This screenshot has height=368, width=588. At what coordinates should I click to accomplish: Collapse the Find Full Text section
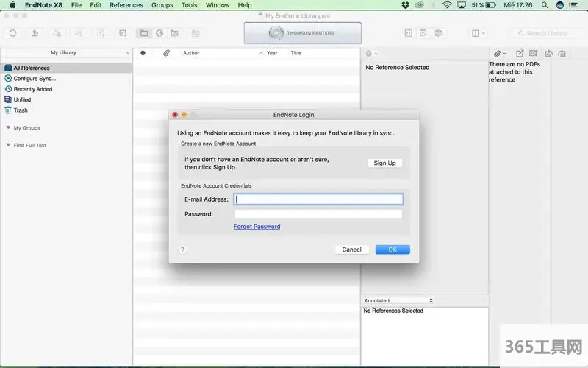[x=7, y=146]
